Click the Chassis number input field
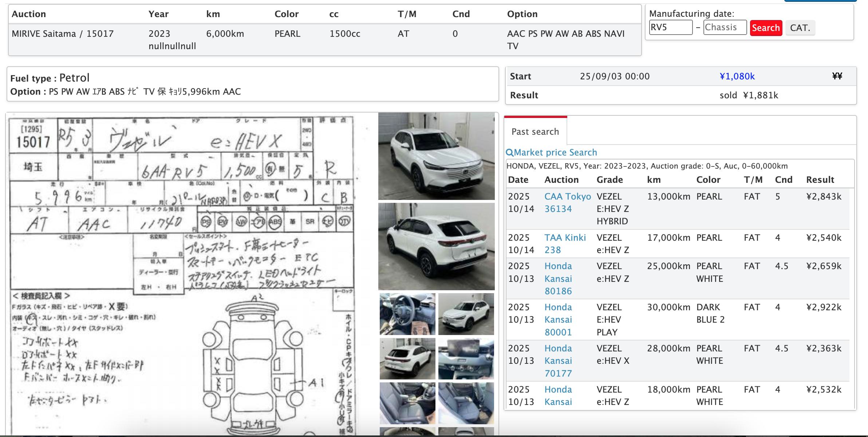Viewport: 868px width, 437px height. point(725,28)
